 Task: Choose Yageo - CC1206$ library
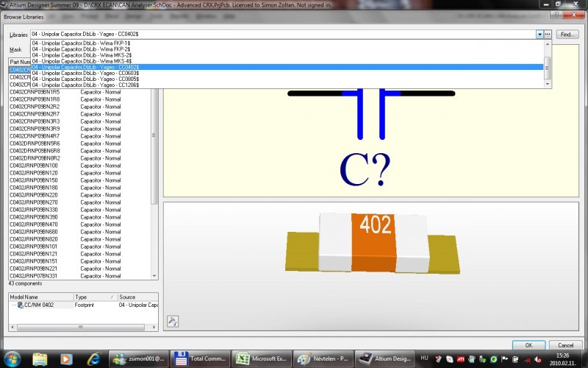287,85
